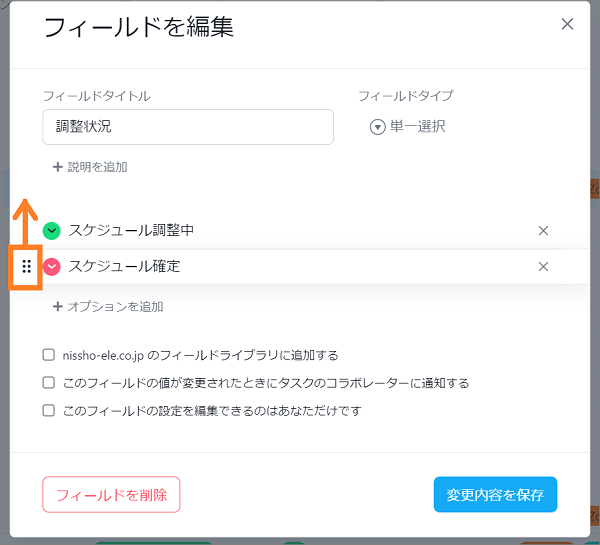Screen dimensions: 600x545
Task: Click the 調整状況 field title input
Action: point(188,127)
